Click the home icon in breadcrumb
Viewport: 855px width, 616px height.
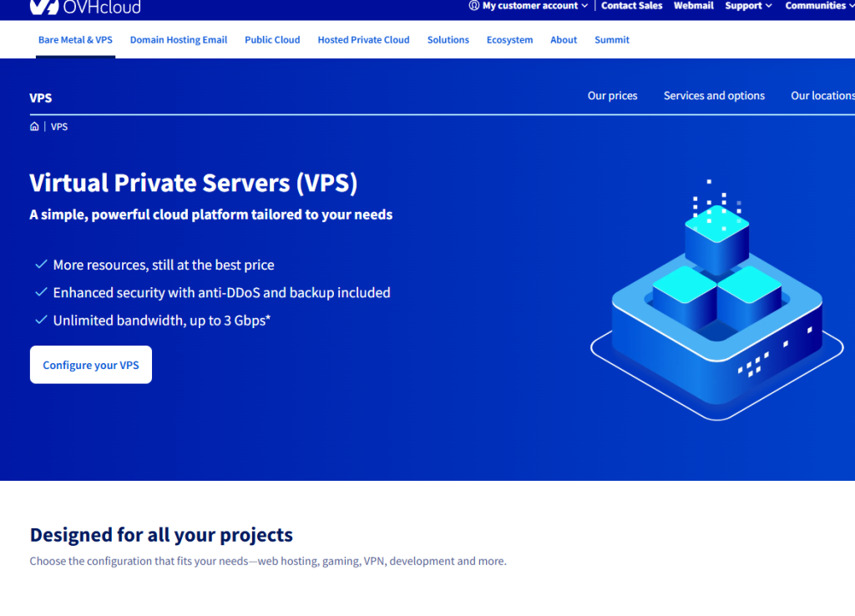(x=34, y=127)
